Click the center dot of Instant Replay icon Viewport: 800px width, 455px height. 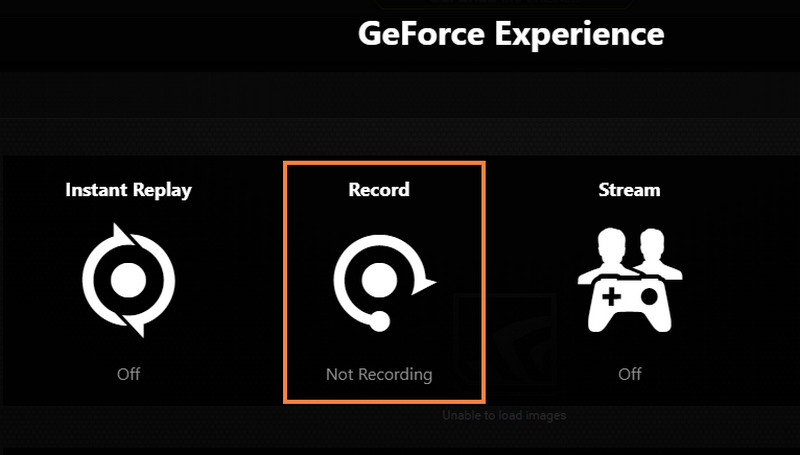(x=128, y=278)
